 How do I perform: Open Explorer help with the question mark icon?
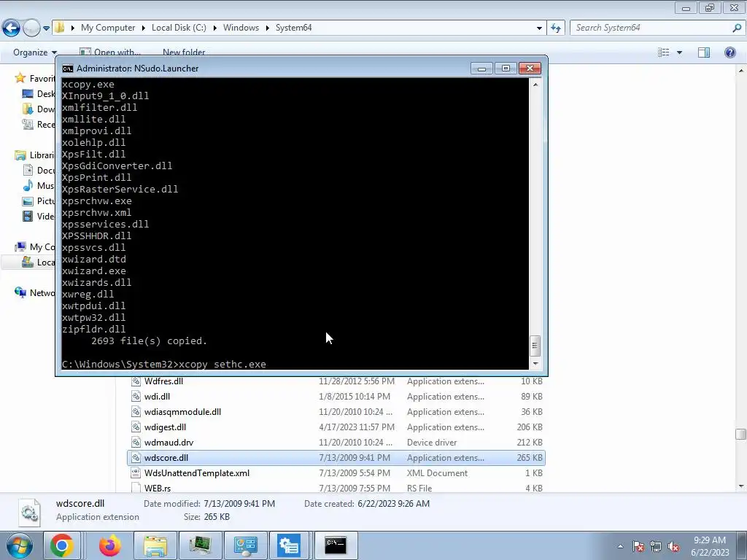pyautogui.click(x=729, y=52)
